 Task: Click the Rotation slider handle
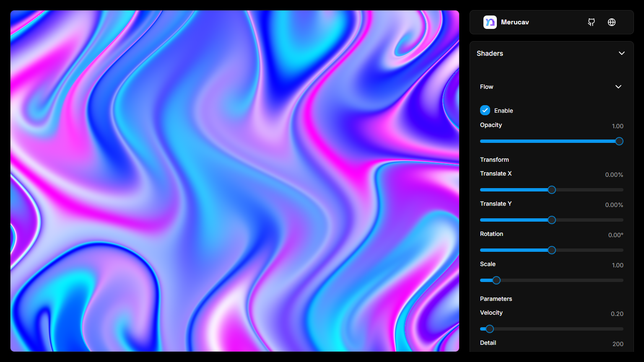[552, 250]
